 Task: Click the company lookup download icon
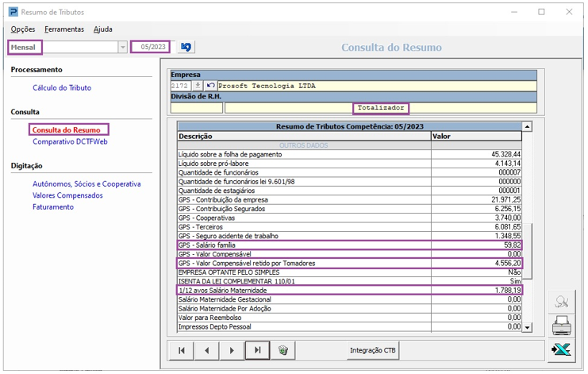click(198, 86)
